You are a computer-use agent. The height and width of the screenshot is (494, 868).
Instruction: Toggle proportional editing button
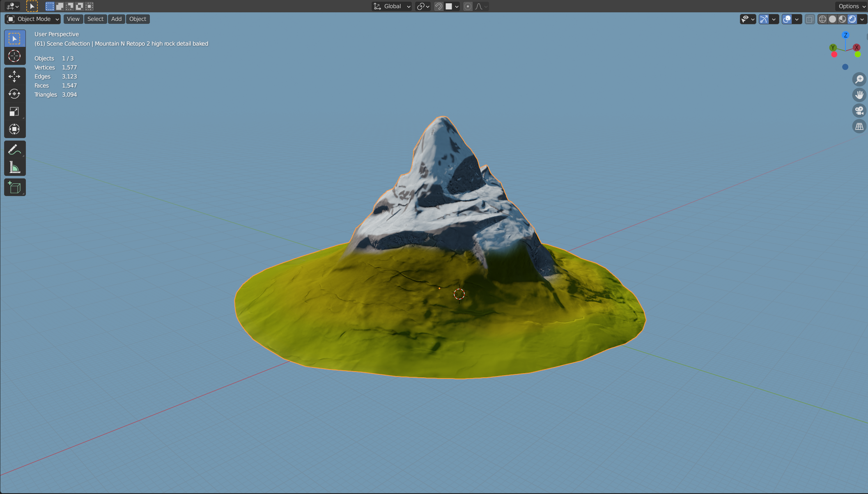[x=468, y=6]
